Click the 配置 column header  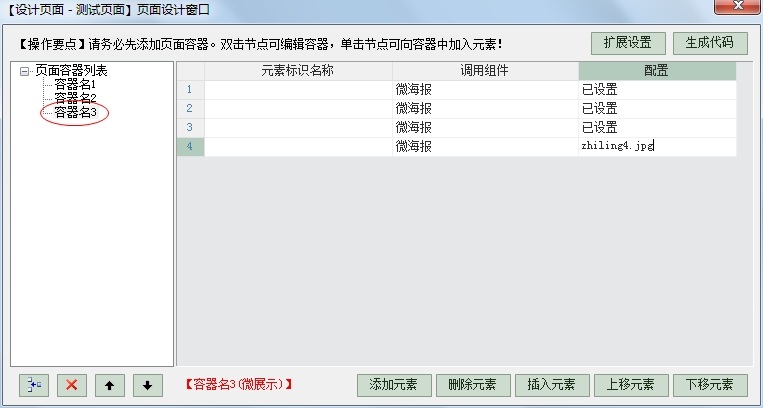(x=657, y=71)
